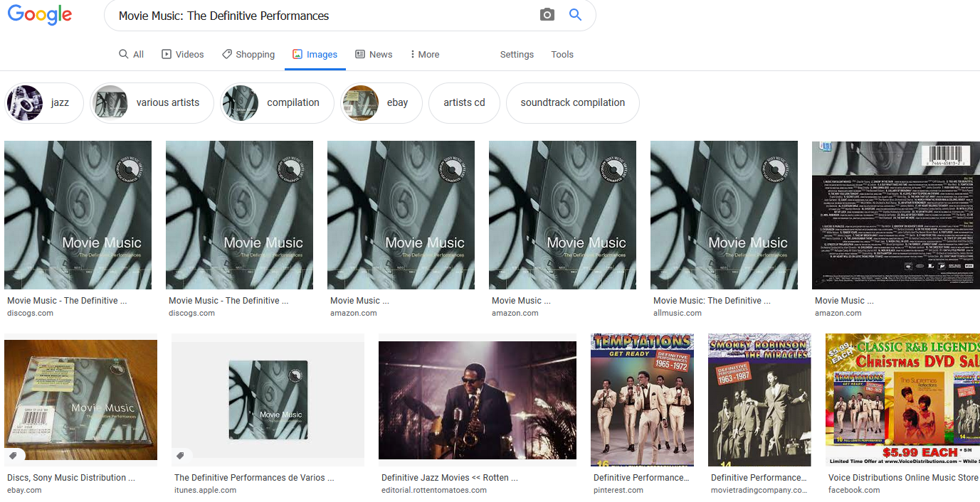Open the Tools filter menu
This screenshot has height=502, width=980.
(x=562, y=54)
